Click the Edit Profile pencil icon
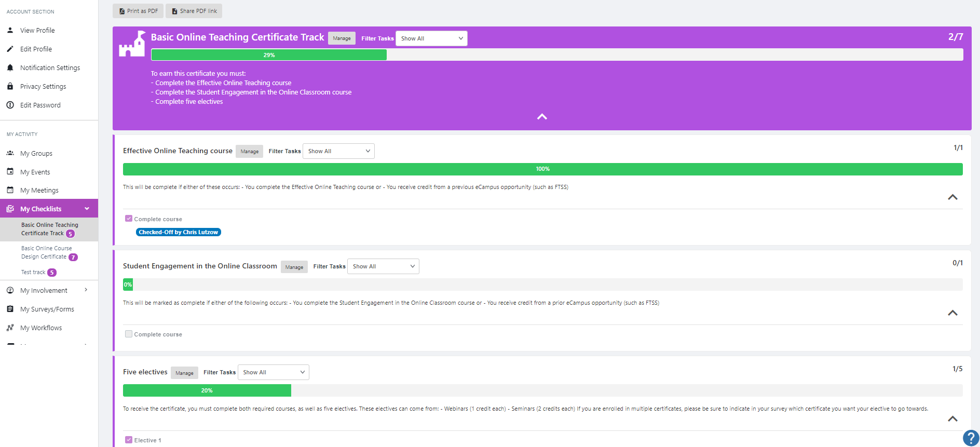 (x=10, y=49)
